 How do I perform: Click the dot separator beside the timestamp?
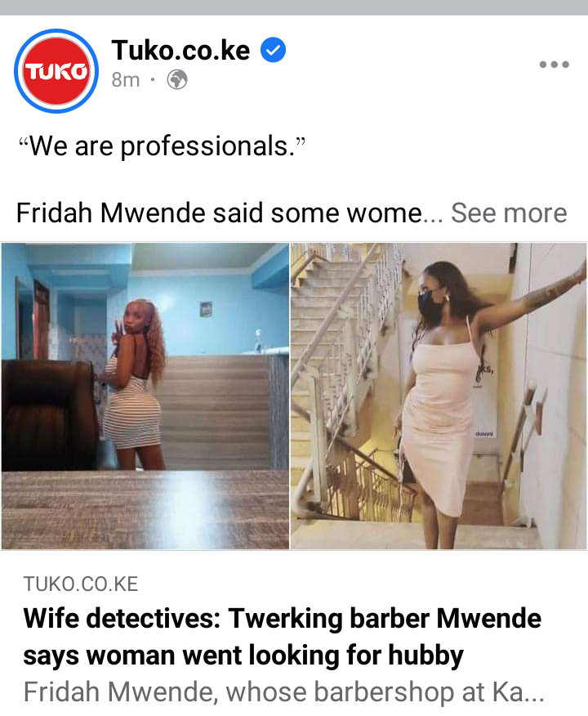[153, 80]
